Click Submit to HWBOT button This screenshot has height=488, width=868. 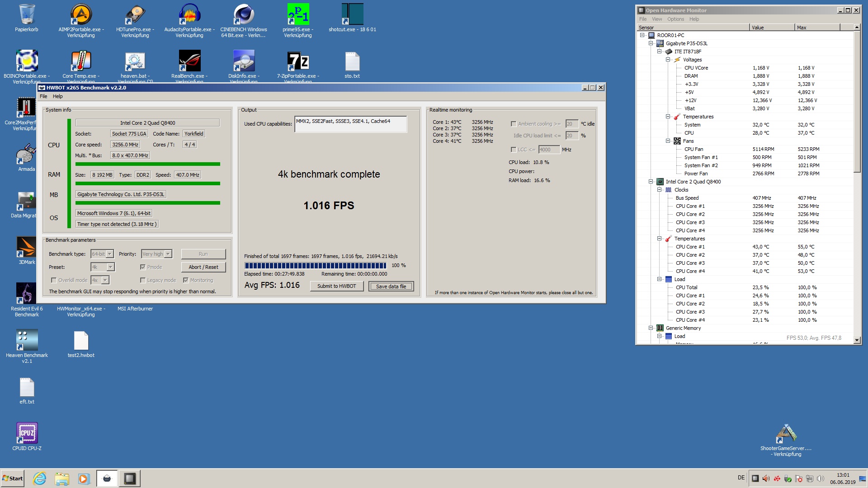337,286
